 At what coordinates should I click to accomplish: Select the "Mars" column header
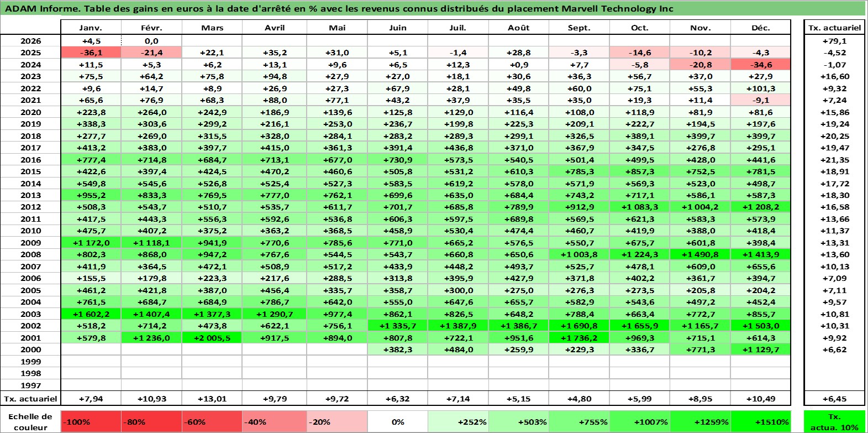coord(212,28)
